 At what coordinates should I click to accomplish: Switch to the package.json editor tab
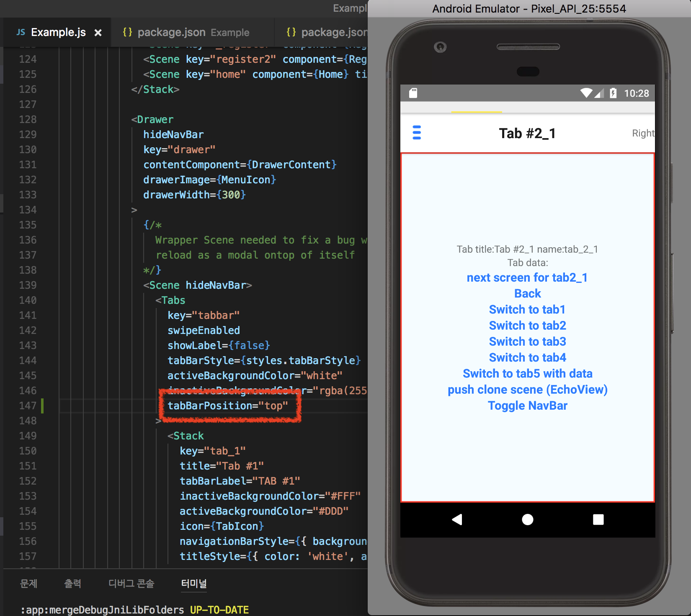point(172,32)
